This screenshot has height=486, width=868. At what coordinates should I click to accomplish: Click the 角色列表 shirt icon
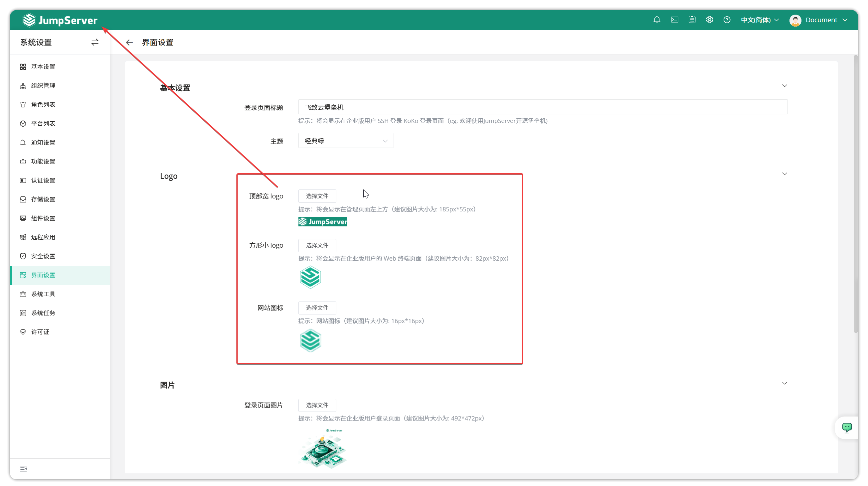click(x=23, y=105)
